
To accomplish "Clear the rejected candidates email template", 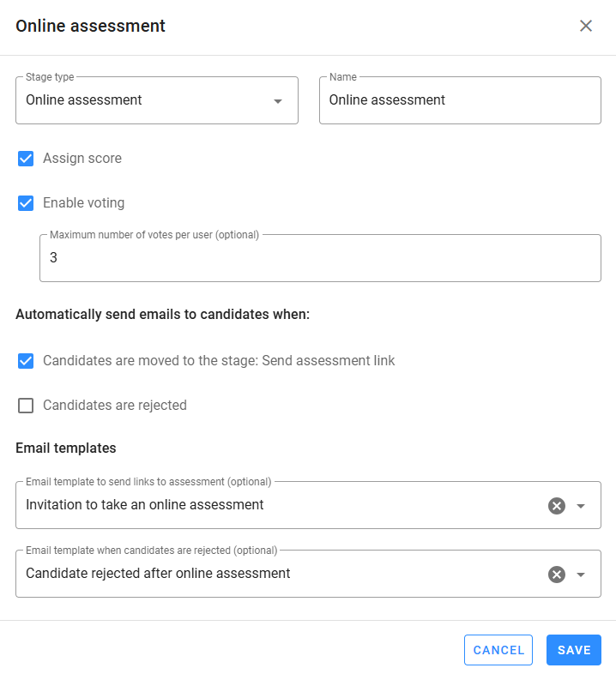I will 557,574.
